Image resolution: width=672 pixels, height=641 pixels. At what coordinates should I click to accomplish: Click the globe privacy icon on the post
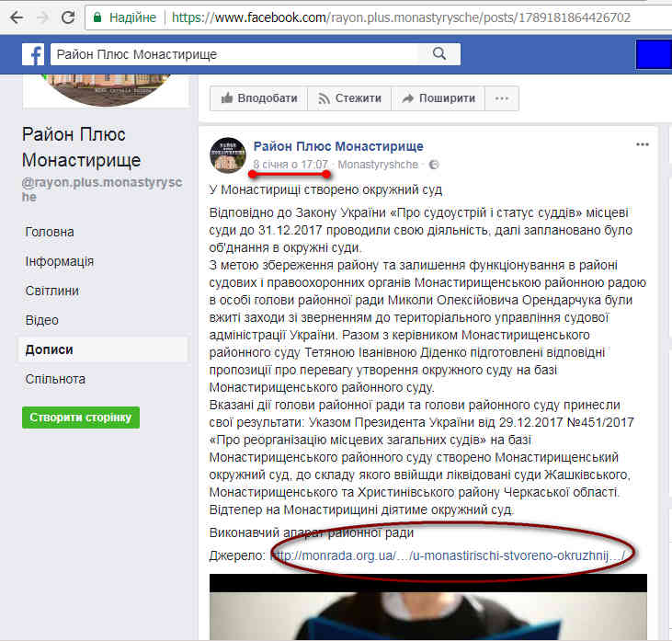434,165
